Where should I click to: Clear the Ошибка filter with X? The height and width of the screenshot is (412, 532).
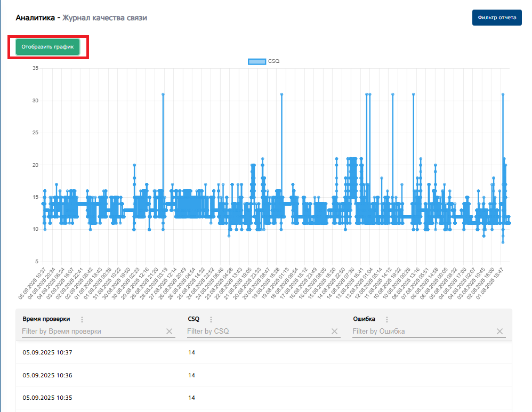[x=500, y=331]
